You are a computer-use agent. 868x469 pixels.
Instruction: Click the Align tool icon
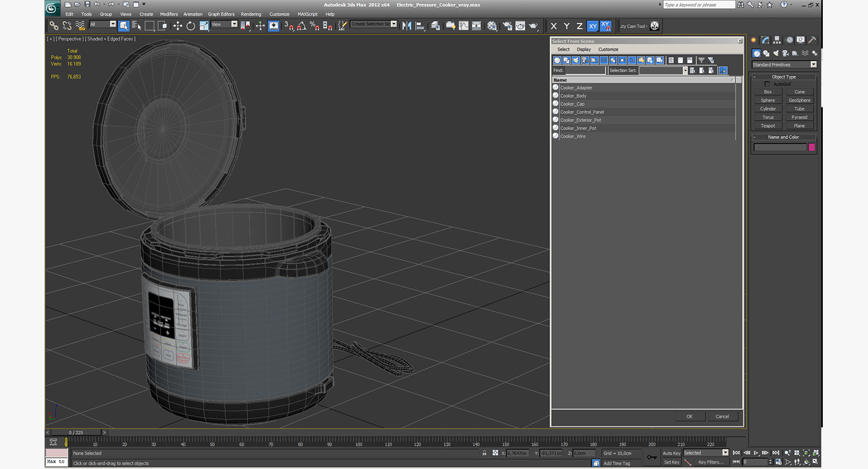pos(420,26)
